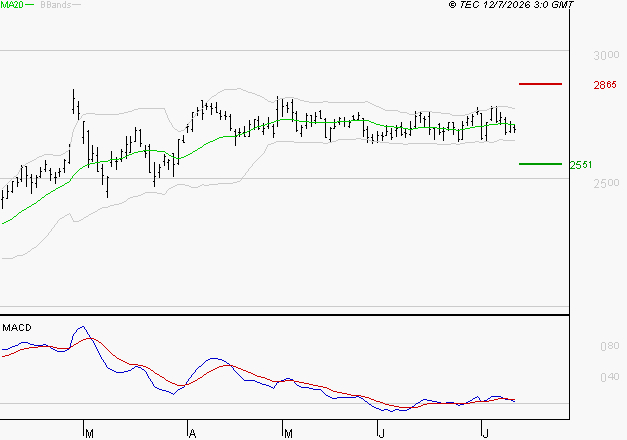Click the red 2865 resistance value
Screen dimensions: 627x440
(x=605, y=85)
